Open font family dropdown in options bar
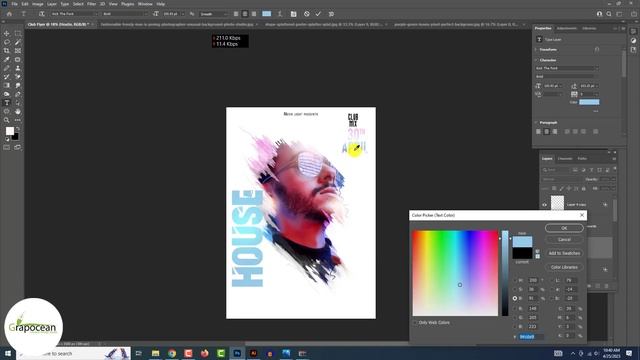Viewport: 640px width, 360px height. pos(73,14)
